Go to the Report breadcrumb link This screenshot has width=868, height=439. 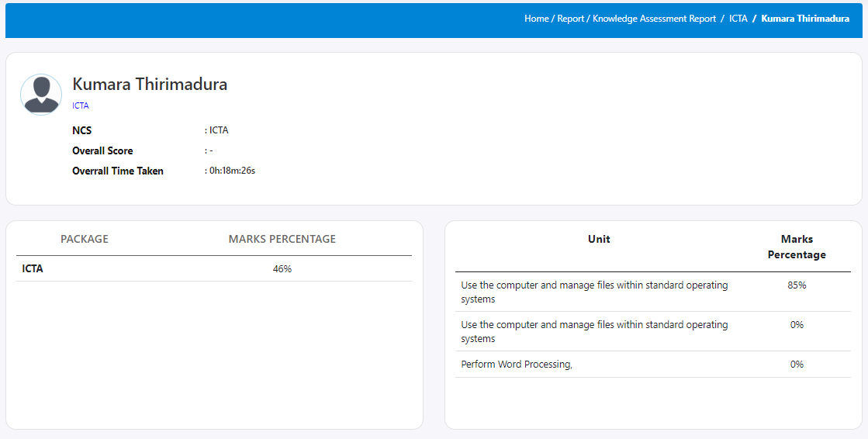pos(570,19)
